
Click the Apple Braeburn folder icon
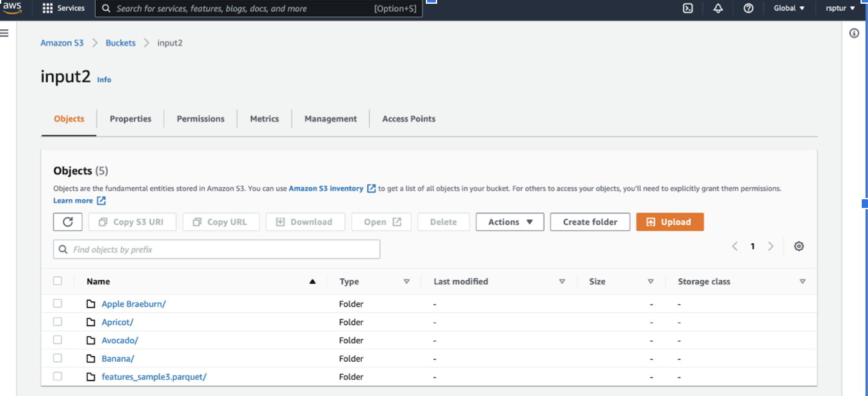coord(91,304)
